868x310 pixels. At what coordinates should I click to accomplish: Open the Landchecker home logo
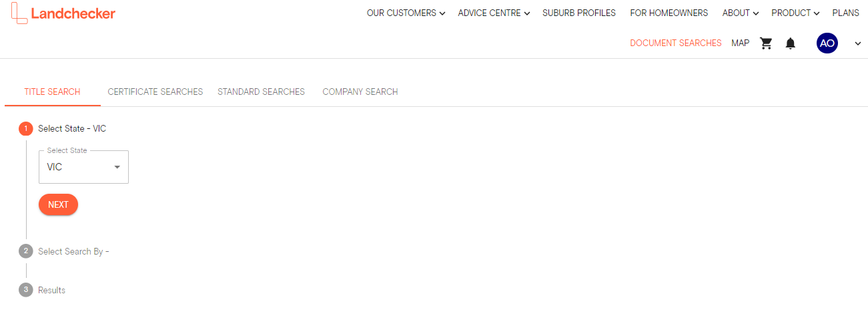(63, 13)
